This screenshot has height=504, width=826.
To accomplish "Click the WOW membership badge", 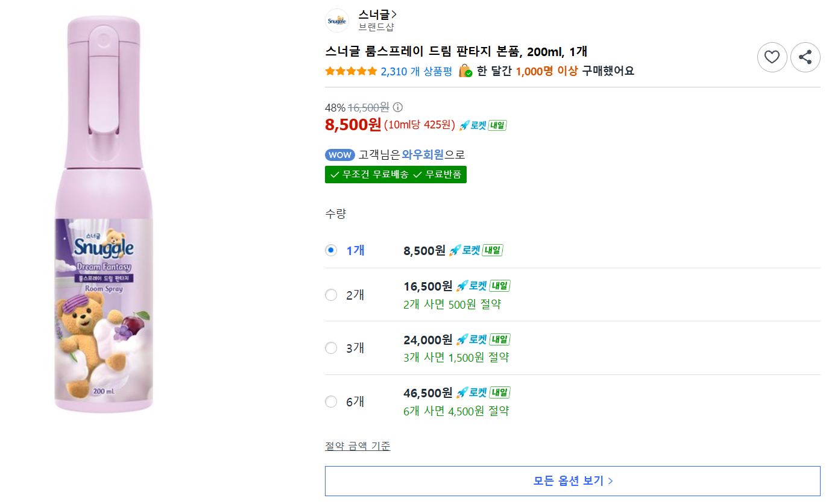I will pos(340,155).
